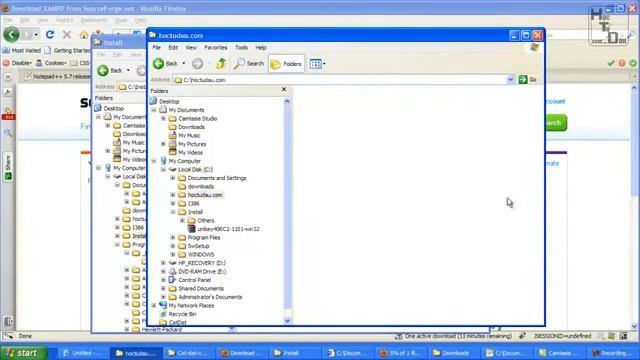Close the Folders pane with X
This screenshot has height=360, width=640.
284,89
